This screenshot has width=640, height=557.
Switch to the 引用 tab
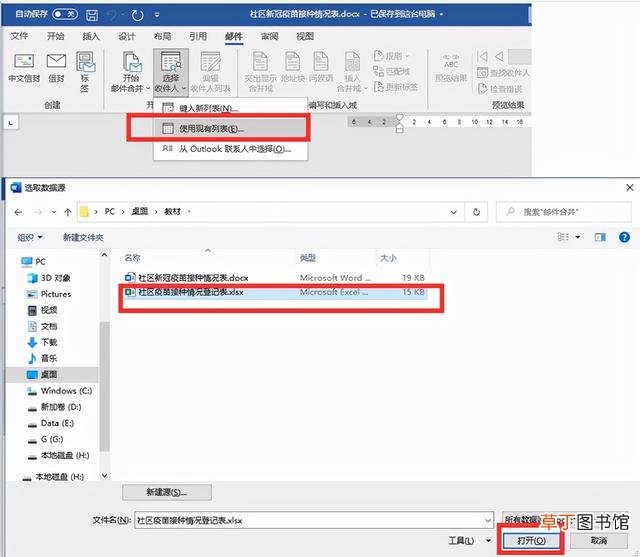(198, 36)
